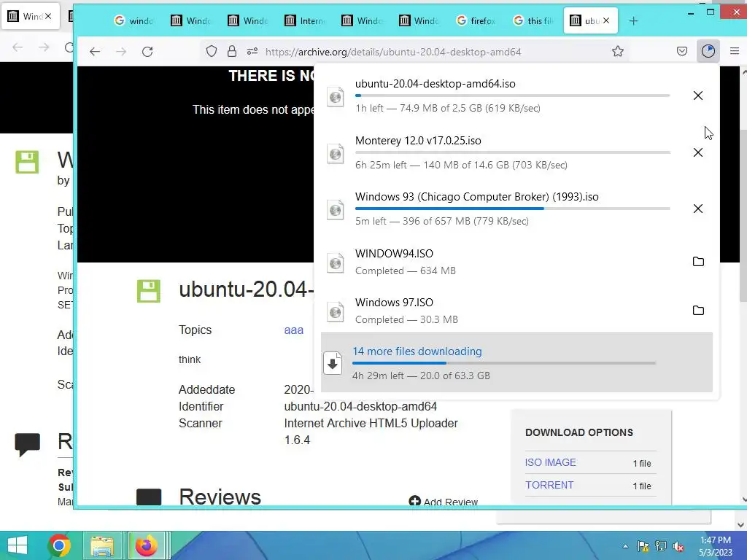
Task: Open TORRENT download option
Action: (549, 485)
